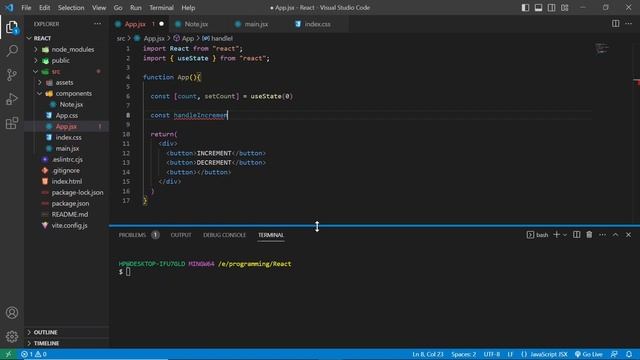
Task: Open the Terminal menu
Action: [161, 8]
